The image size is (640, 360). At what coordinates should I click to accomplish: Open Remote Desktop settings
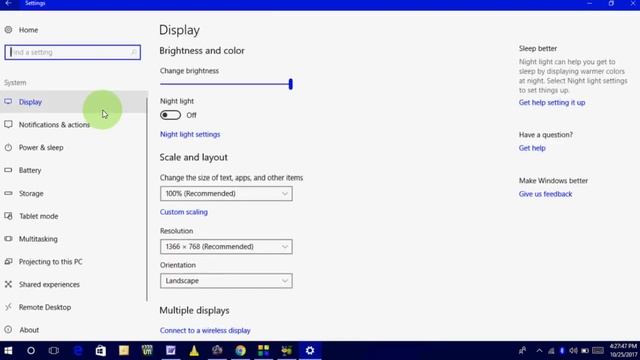click(x=45, y=307)
